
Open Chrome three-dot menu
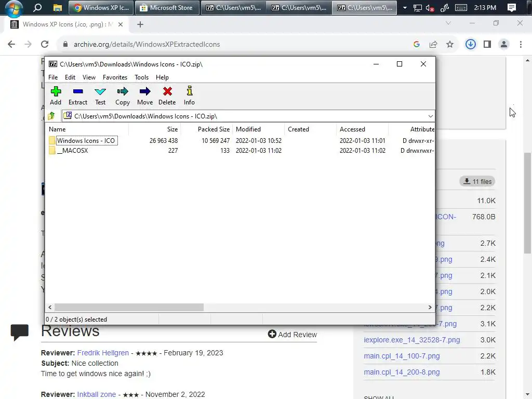521,44
